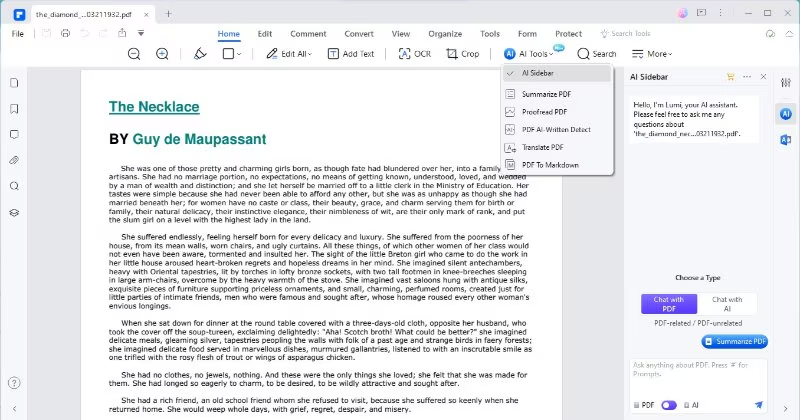Choose Translate PDF menu item
800x420 pixels.
[x=557, y=147]
